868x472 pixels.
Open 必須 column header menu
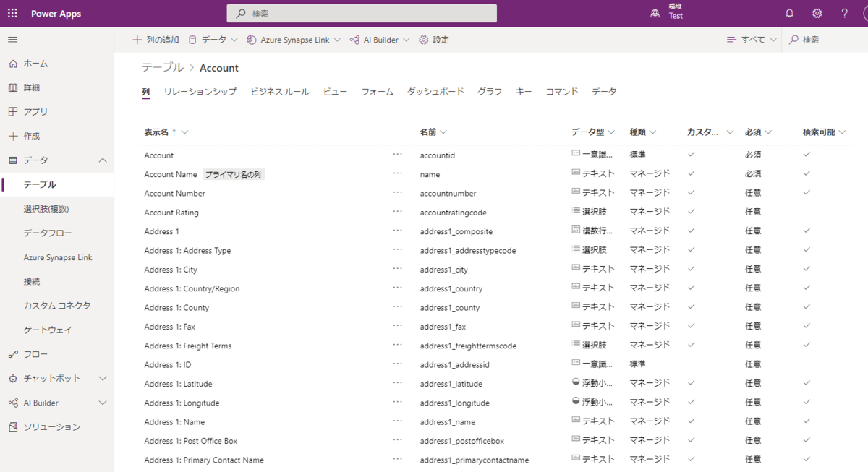(759, 132)
